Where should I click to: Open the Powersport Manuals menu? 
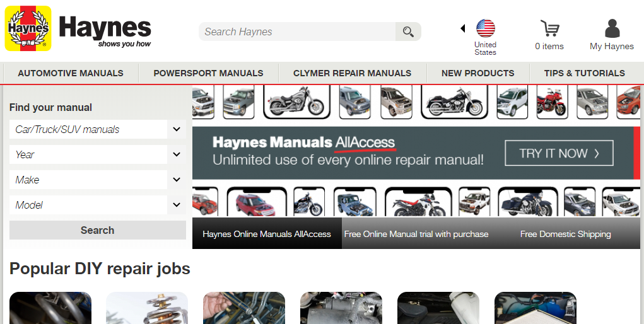tap(208, 73)
